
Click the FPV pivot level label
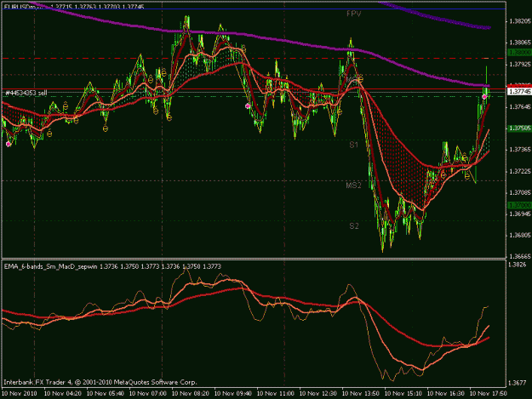pos(354,14)
